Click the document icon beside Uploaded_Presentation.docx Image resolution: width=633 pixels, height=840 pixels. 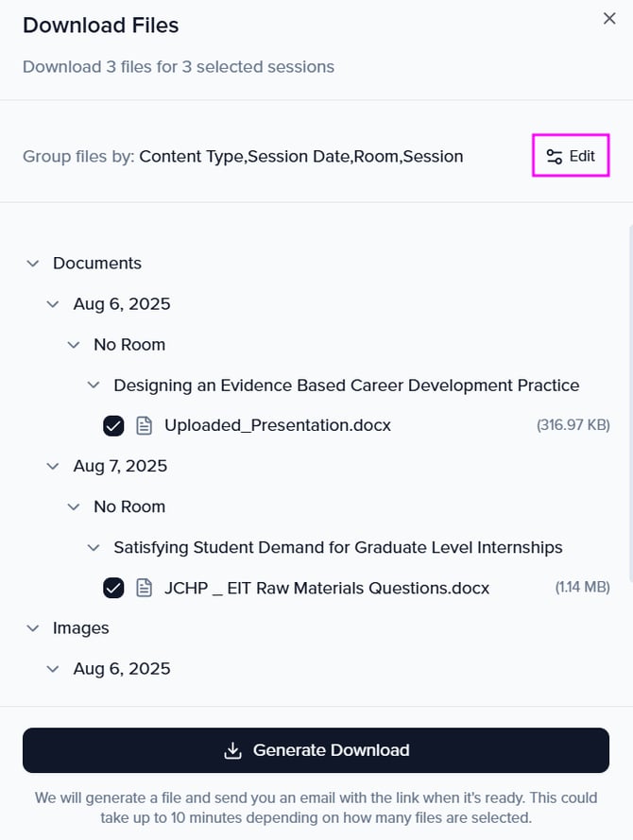(145, 426)
